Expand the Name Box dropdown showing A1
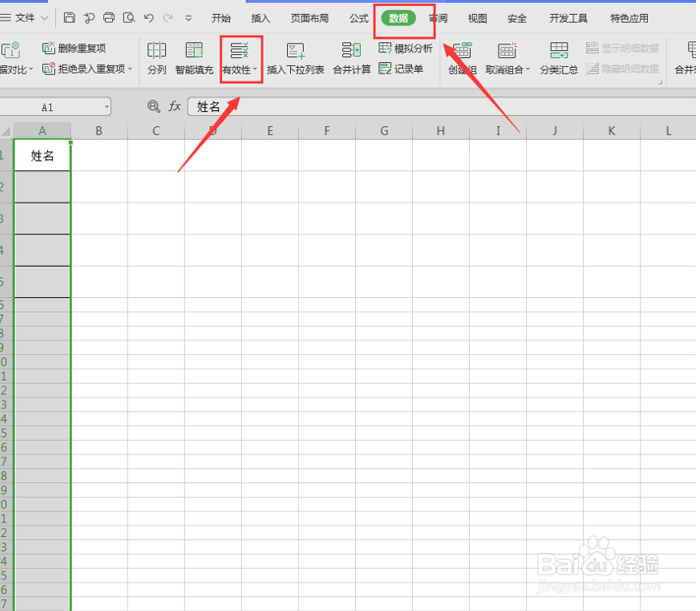 point(107,107)
